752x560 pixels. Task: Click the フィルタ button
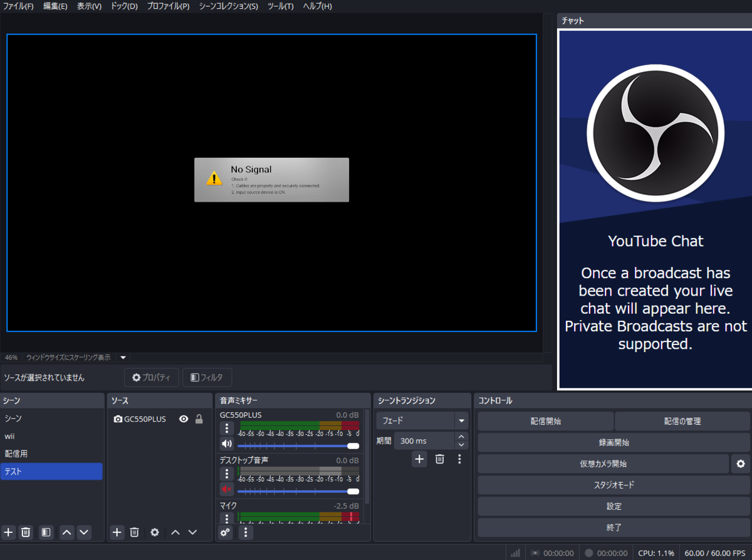coord(207,378)
